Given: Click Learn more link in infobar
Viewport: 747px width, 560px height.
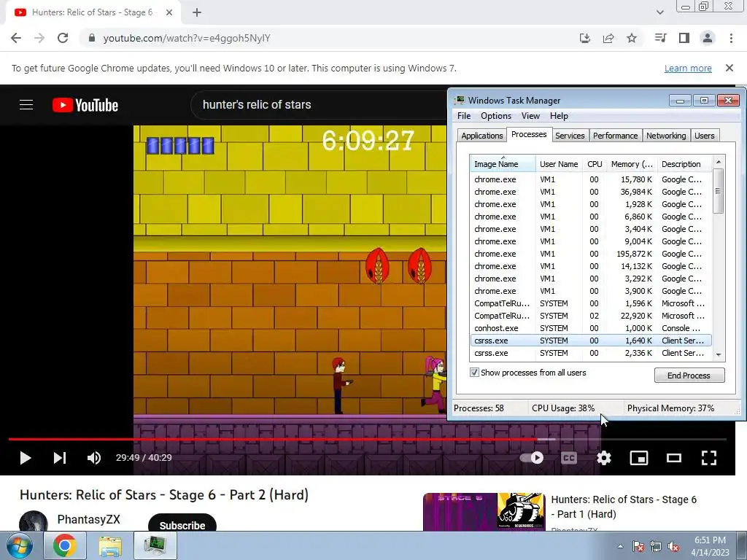Looking at the screenshot, I should [x=688, y=68].
